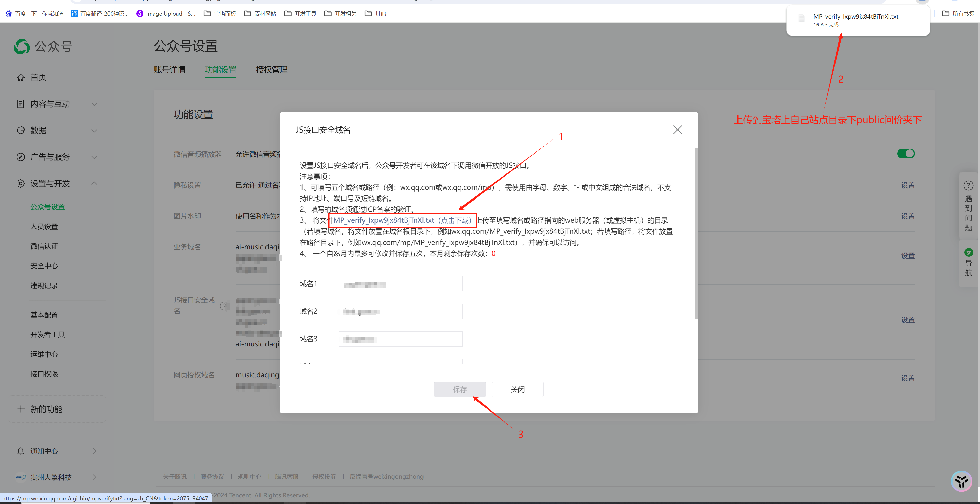Open 通知中心 arrow

tap(95, 451)
